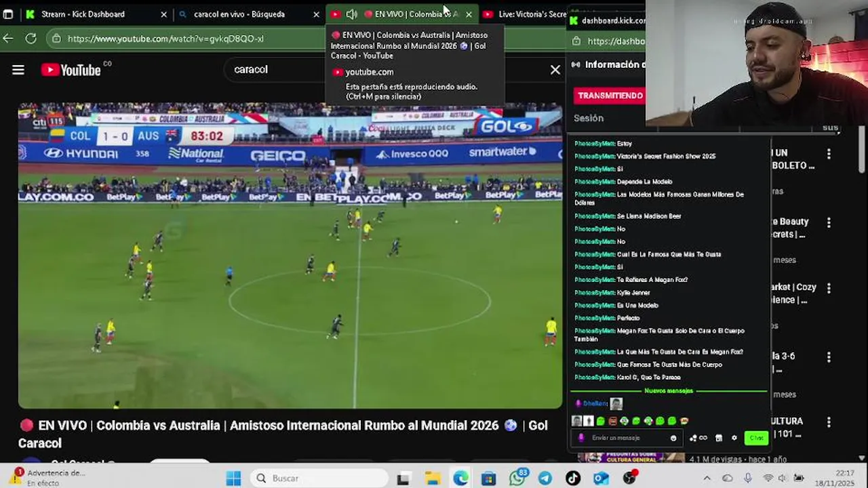Open OBS Studio from the taskbar
Viewport: 868px width, 488px height.
tap(630, 477)
